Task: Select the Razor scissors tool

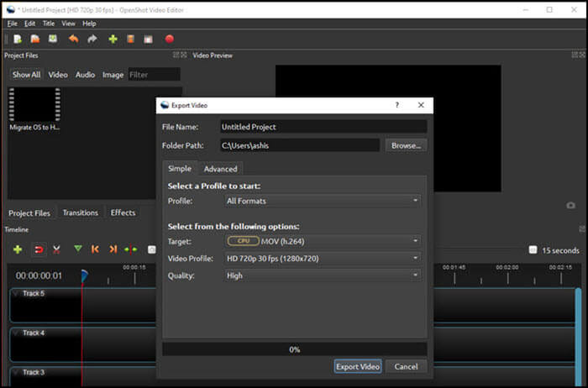Action: point(56,249)
